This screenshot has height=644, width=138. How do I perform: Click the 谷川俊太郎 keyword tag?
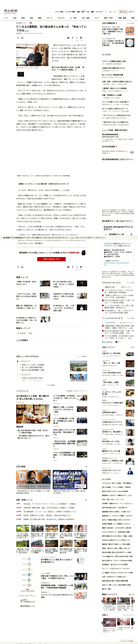pyautogui.click(x=21, y=333)
